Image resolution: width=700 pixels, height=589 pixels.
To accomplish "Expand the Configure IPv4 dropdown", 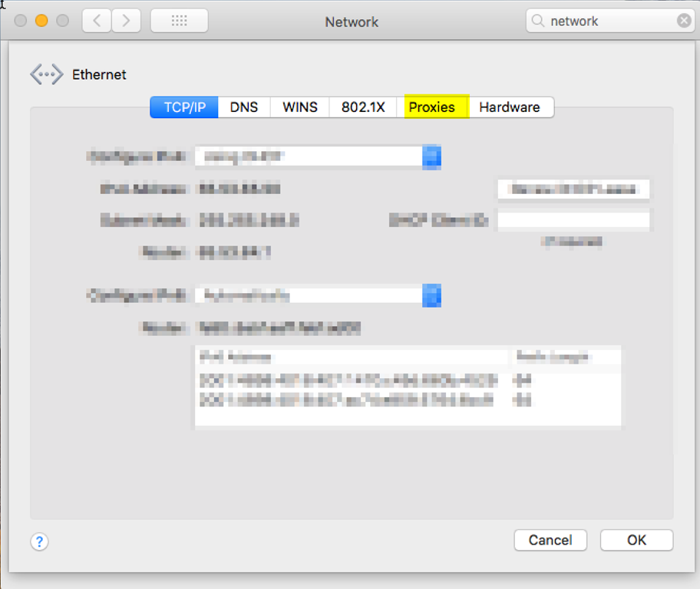I will 431,156.
